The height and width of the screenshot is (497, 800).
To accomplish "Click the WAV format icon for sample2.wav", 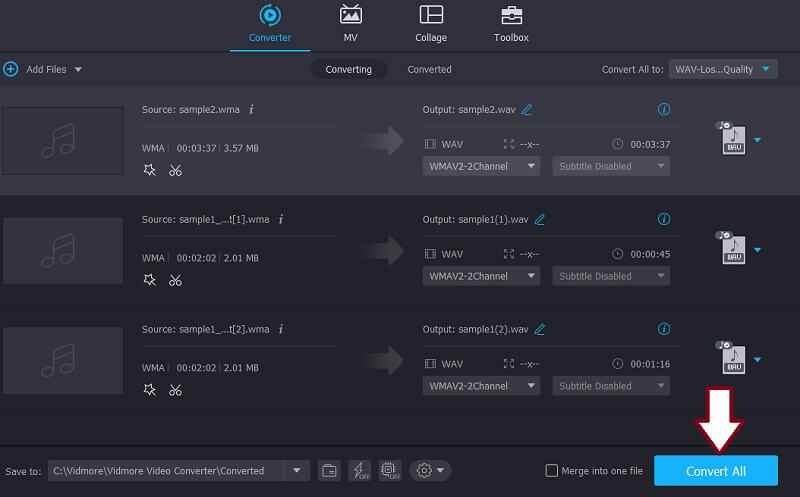I will [x=731, y=140].
